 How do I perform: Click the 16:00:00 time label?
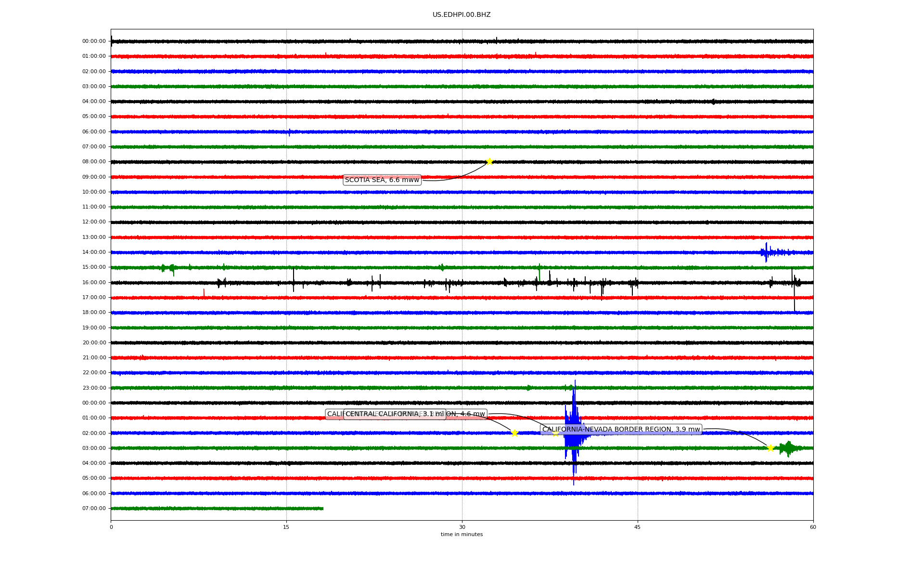point(94,282)
